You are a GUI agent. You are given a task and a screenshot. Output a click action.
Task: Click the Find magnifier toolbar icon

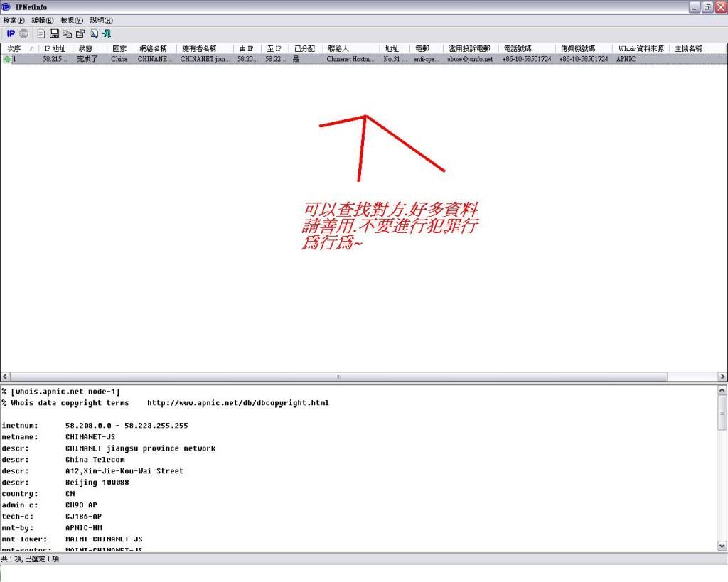94,33
